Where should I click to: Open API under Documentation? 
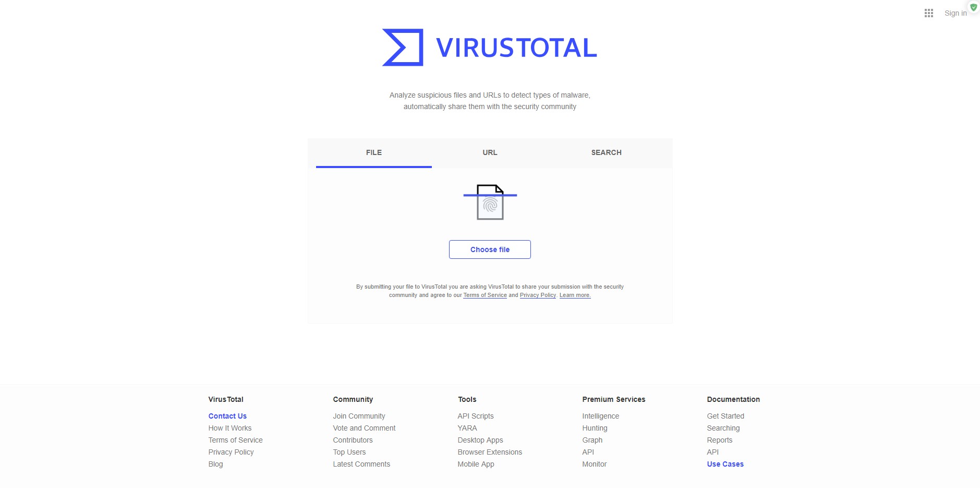click(713, 452)
